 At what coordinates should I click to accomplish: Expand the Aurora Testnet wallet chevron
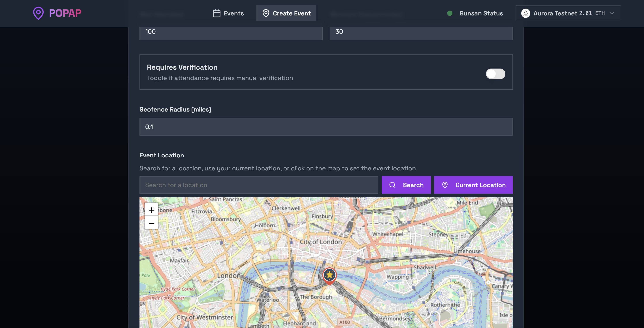(x=612, y=13)
